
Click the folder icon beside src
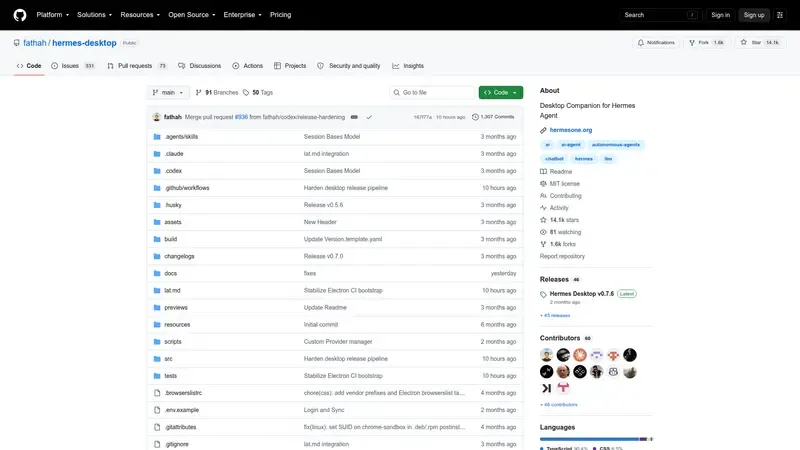157,359
